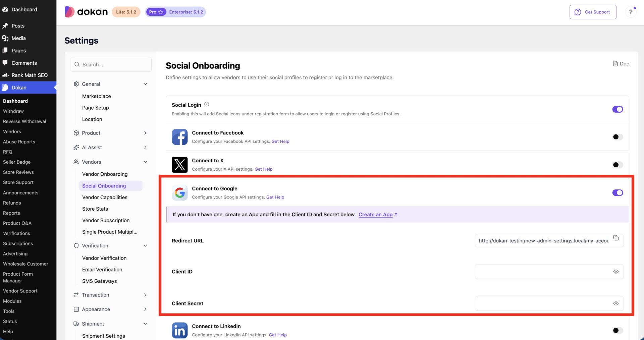Click Get Help under Connect to Google
644x340 pixels.
tap(275, 197)
